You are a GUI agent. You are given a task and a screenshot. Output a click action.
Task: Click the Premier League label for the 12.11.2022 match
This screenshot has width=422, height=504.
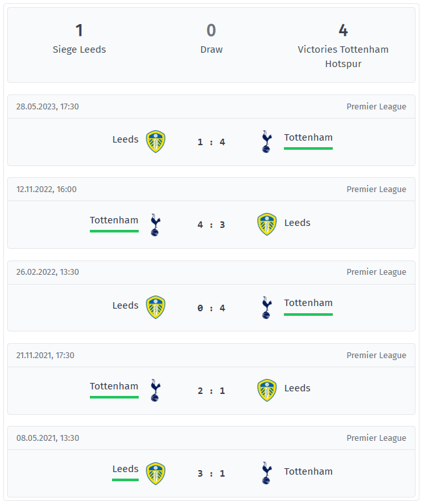click(x=376, y=189)
